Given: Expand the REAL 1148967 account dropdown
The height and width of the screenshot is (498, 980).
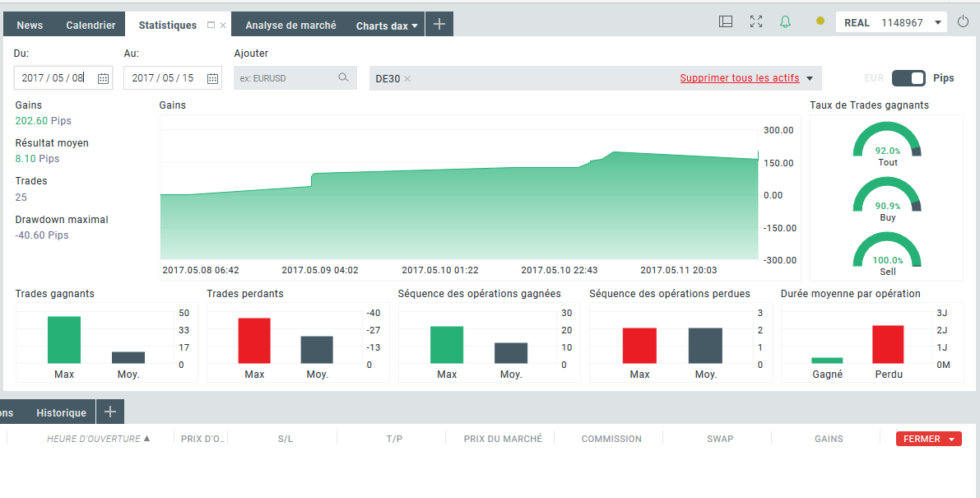Looking at the screenshot, I should coord(938,23).
